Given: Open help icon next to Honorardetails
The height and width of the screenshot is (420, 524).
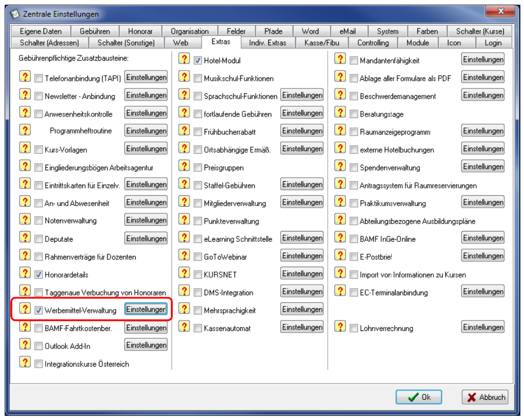Looking at the screenshot, I should (x=25, y=273).
